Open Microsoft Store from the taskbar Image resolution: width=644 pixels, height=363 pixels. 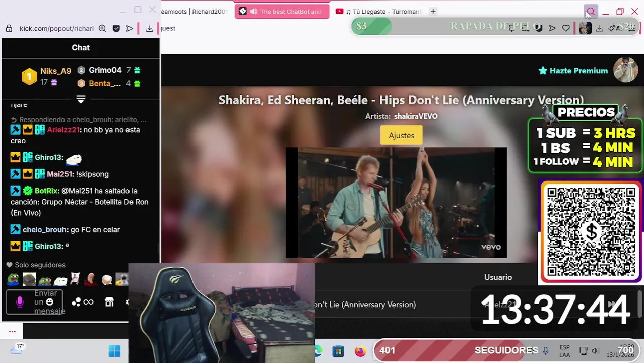coord(338,351)
